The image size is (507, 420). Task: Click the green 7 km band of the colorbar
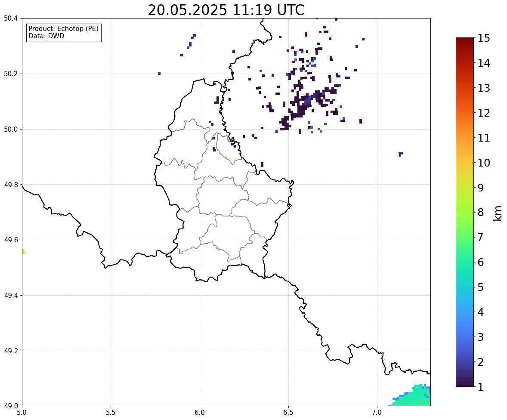pos(465,237)
